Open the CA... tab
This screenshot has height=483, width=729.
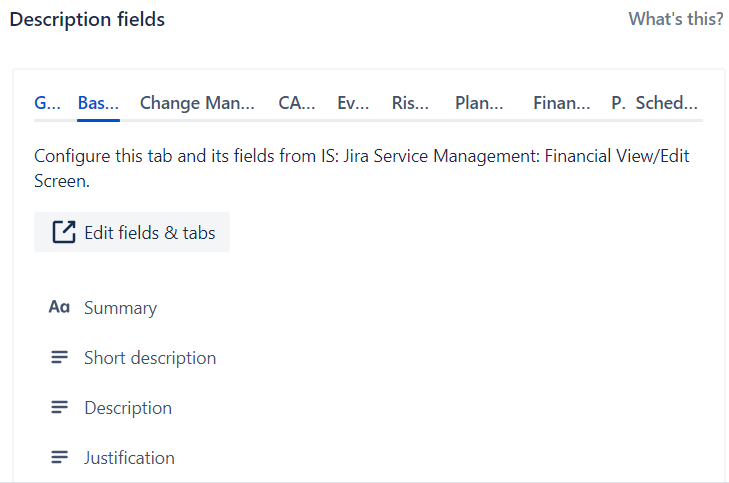click(x=297, y=103)
